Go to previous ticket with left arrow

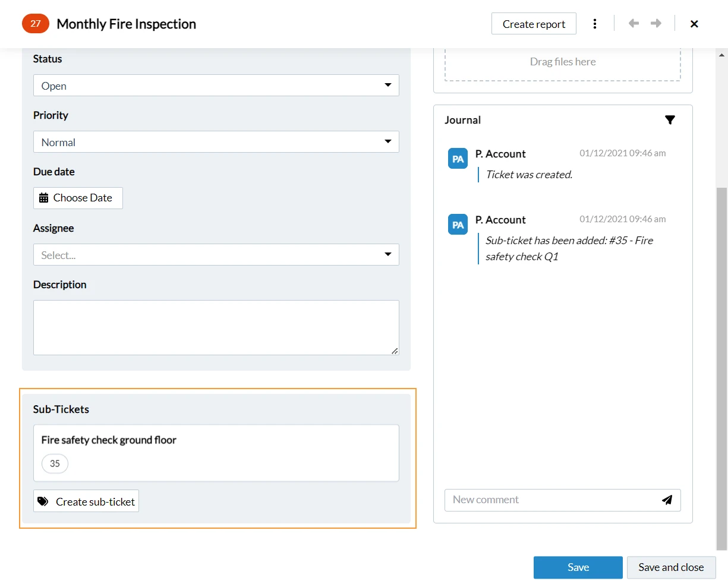coord(634,23)
